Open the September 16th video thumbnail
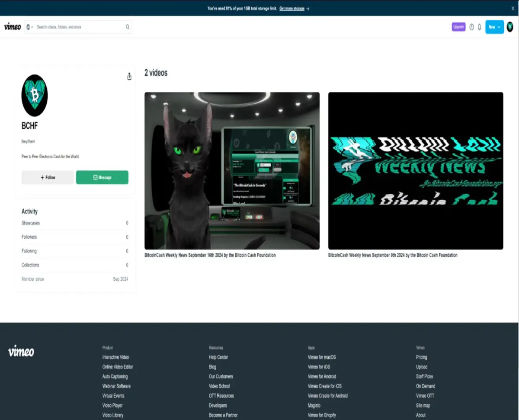 (x=232, y=170)
